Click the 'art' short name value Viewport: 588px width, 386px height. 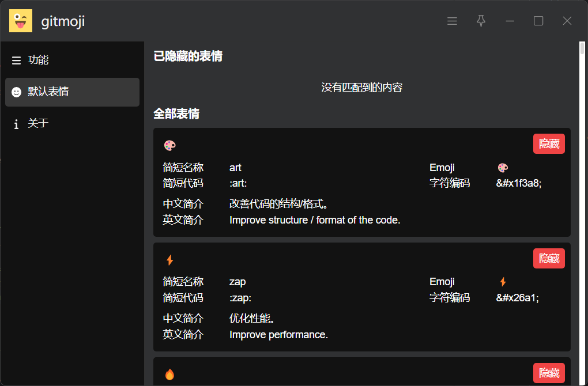tap(235, 168)
